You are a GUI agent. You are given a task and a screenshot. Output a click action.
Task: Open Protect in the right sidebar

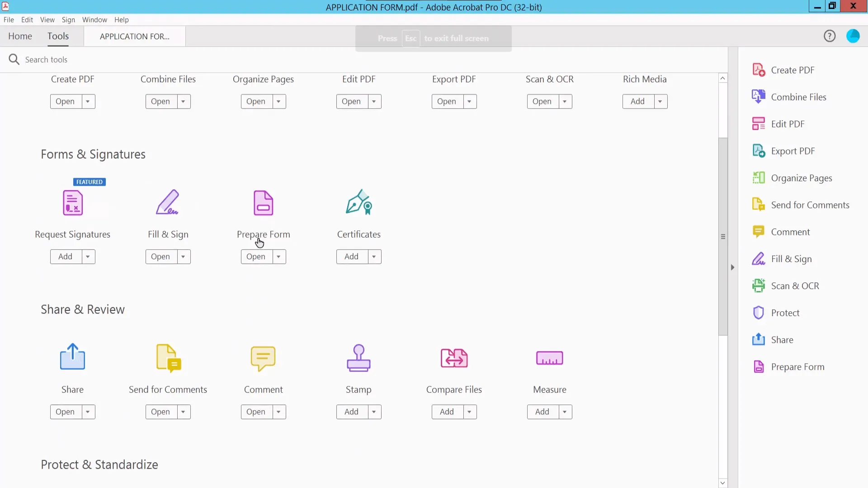(x=785, y=313)
